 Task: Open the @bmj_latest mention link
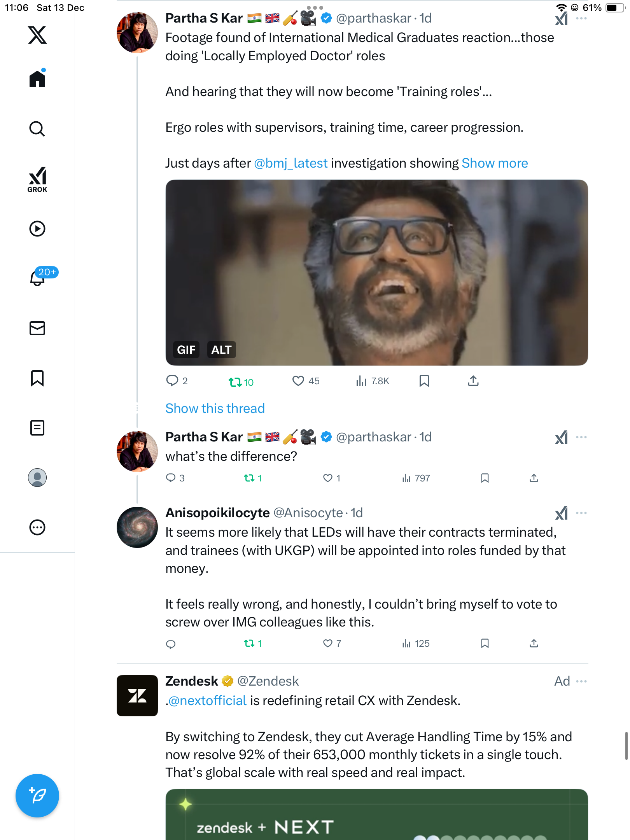click(290, 163)
